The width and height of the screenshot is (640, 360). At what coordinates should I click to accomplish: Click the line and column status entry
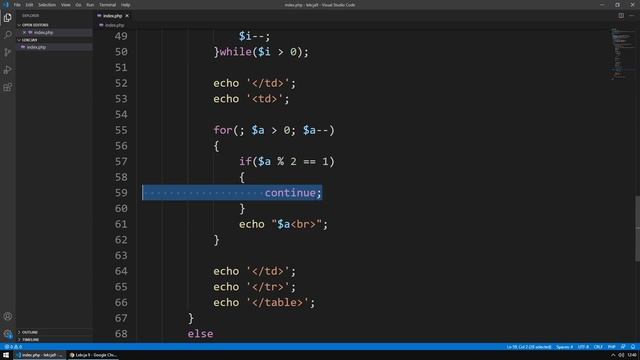tap(529, 347)
